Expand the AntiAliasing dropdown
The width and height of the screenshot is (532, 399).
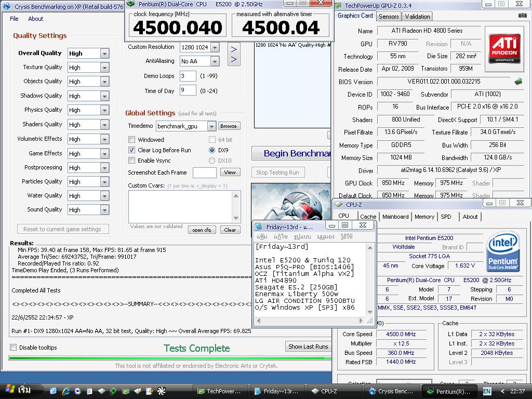point(215,61)
